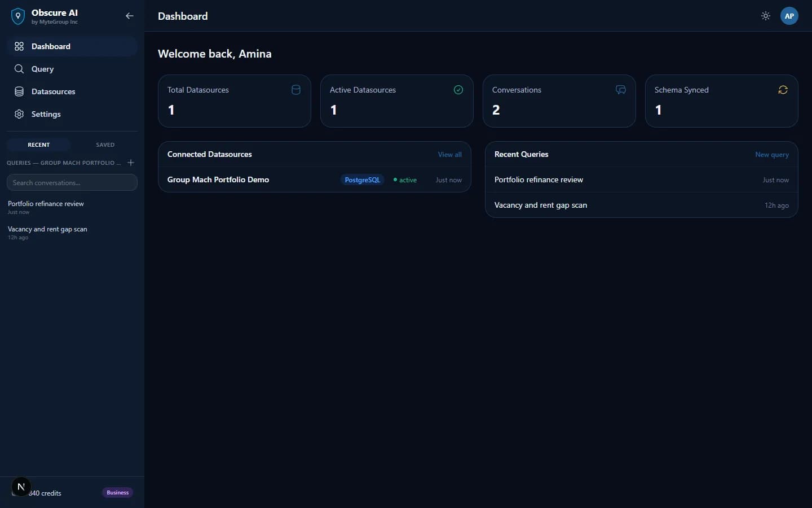Select the Total Datasources card

(235, 101)
